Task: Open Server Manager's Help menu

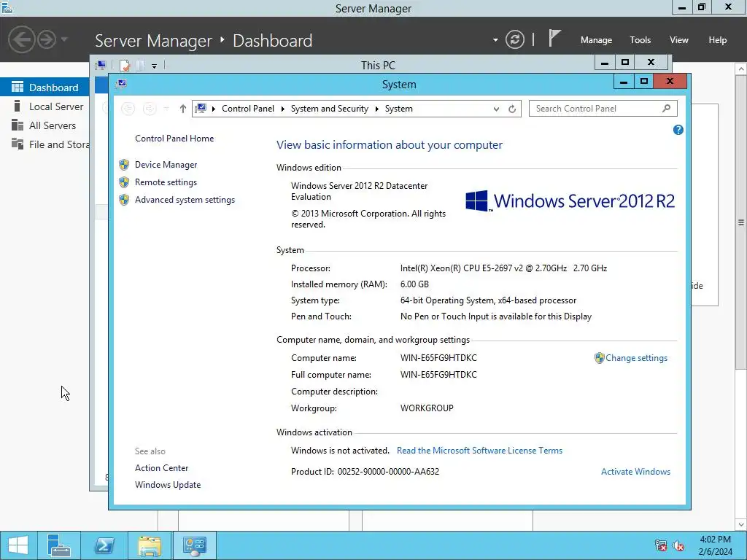Action: (x=718, y=40)
